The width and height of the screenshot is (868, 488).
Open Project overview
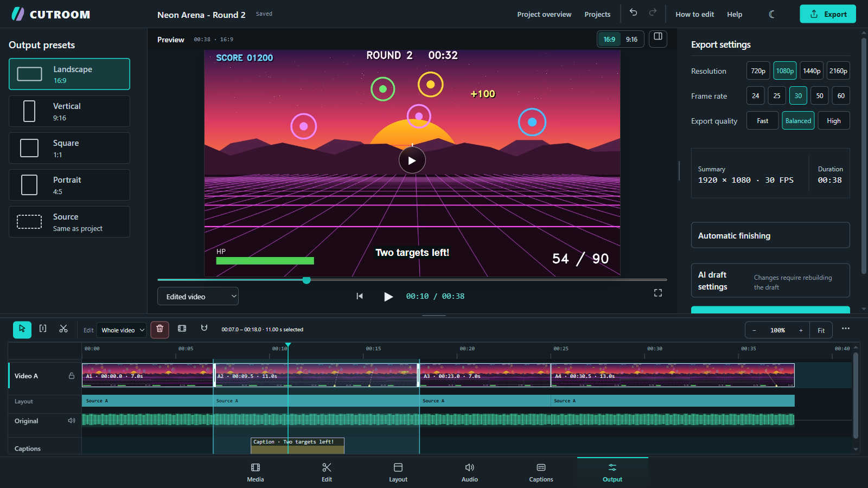pyautogui.click(x=544, y=14)
